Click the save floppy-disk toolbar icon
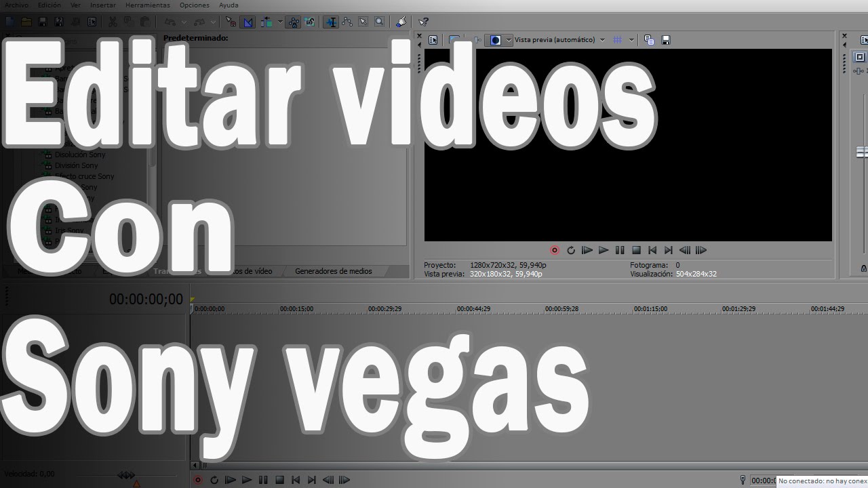This screenshot has width=868, height=488. (x=42, y=22)
